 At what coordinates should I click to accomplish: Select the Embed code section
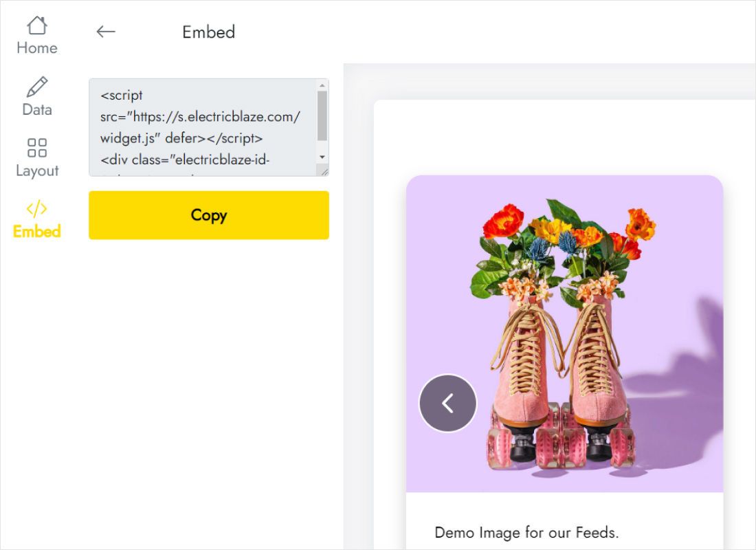pyautogui.click(x=36, y=219)
